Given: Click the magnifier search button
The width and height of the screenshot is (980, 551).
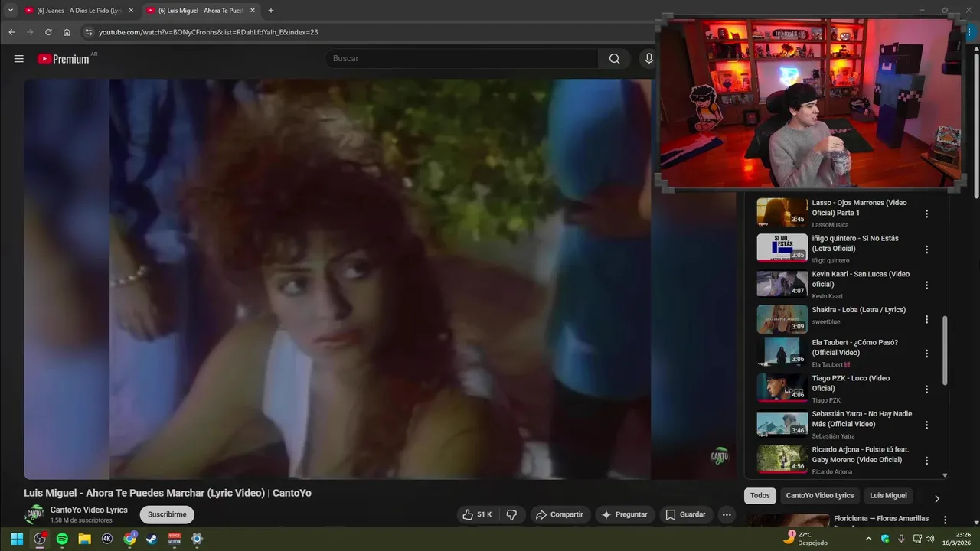Looking at the screenshot, I should click(x=614, y=59).
